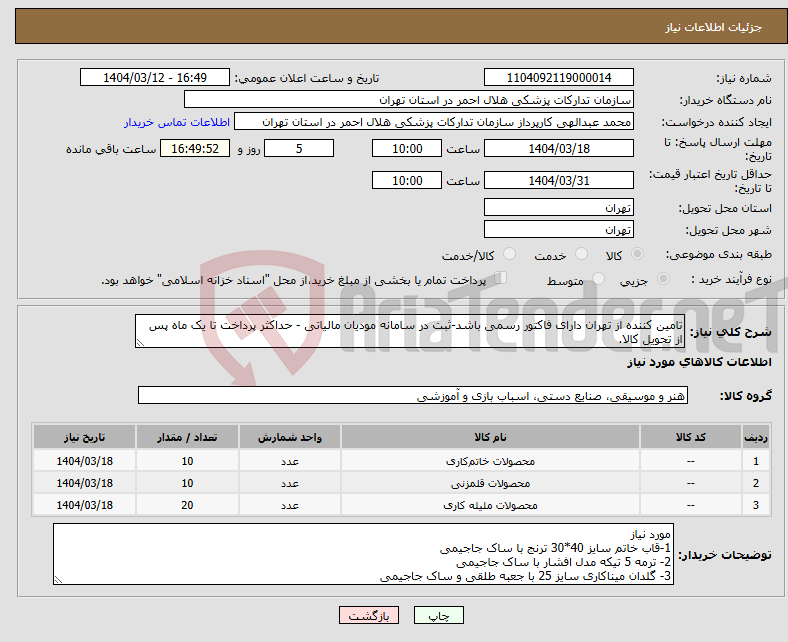This screenshot has height=642, width=788.
Task: Click the request creator name field
Action: tap(434, 122)
